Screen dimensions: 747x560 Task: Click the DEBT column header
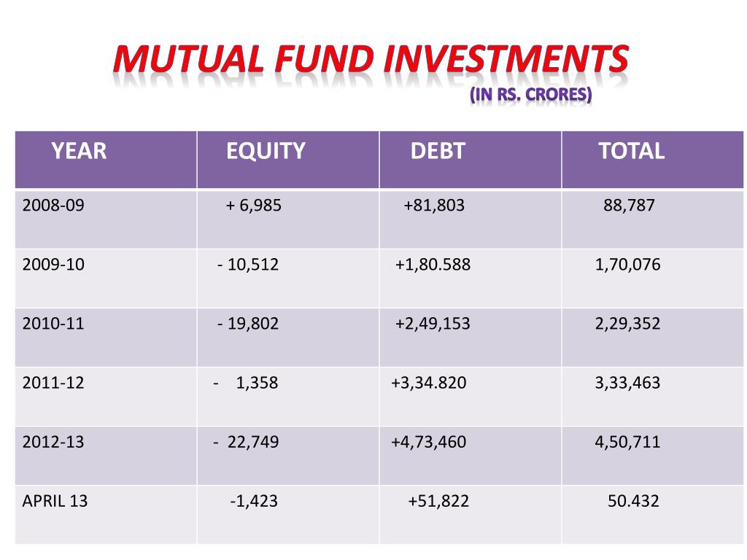(438, 151)
